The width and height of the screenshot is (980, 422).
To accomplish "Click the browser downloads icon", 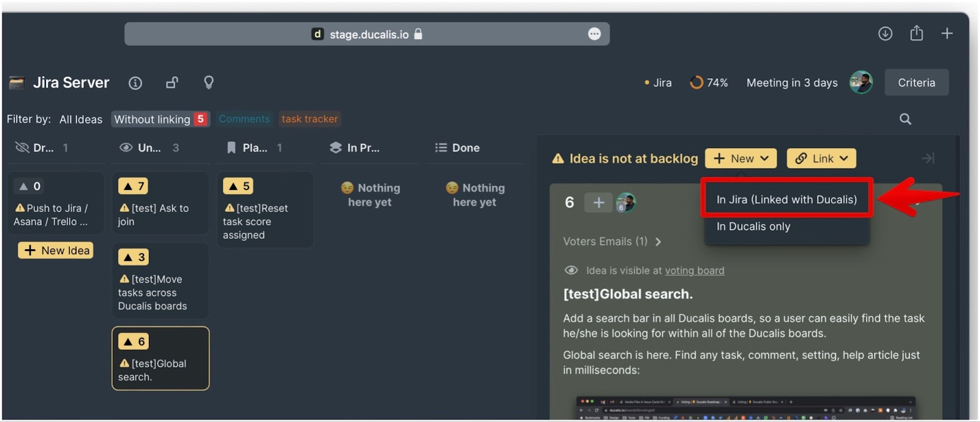I will 885,34.
